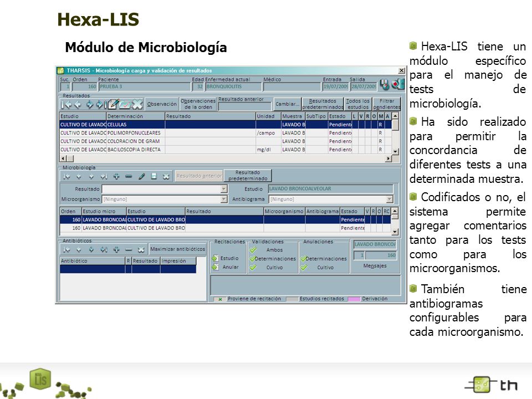Viewport: 532px width, 399px height.
Task: Click results grid scroll down arrow
Action: click(395, 151)
